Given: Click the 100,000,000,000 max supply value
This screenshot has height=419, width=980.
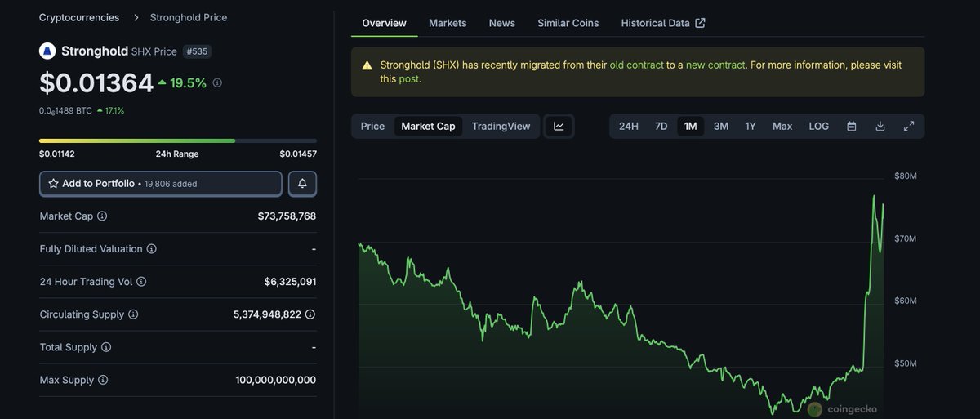Looking at the screenshot, I should [275, 380].
